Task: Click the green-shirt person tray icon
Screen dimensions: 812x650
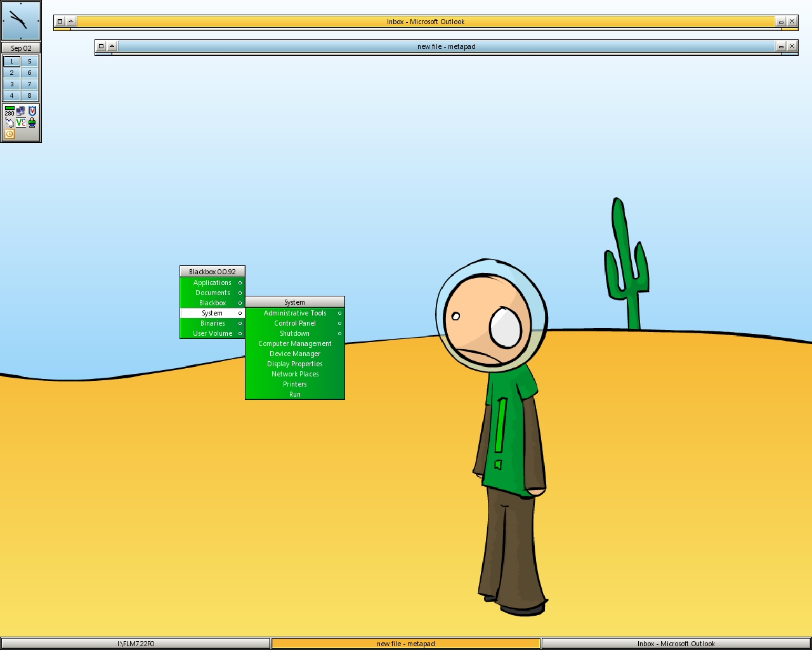Action: [32, 123]
